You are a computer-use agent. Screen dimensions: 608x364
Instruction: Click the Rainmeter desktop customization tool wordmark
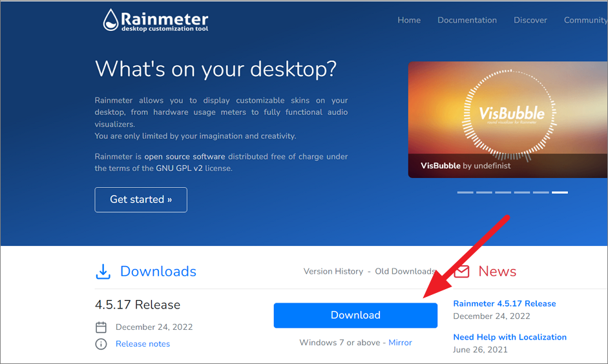164,21
